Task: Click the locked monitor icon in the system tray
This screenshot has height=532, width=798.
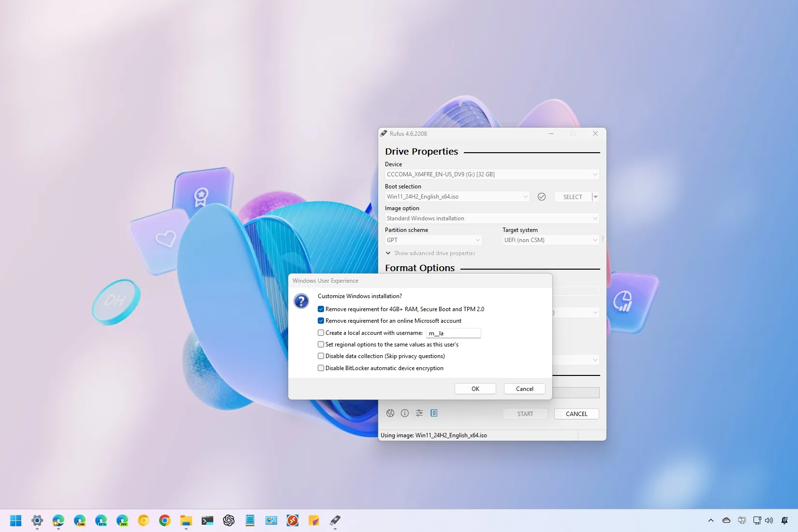Action: click(x=742, y=520)
